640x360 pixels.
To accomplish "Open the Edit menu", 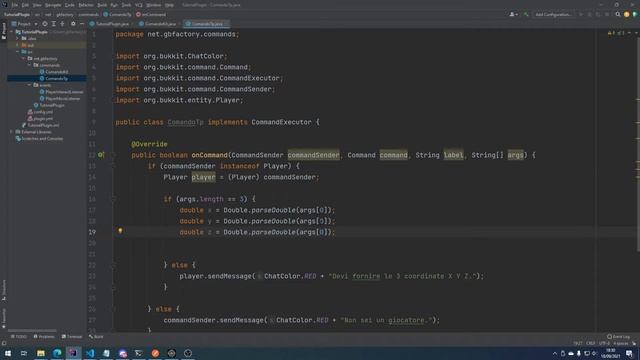I will [x=25, y=5].
